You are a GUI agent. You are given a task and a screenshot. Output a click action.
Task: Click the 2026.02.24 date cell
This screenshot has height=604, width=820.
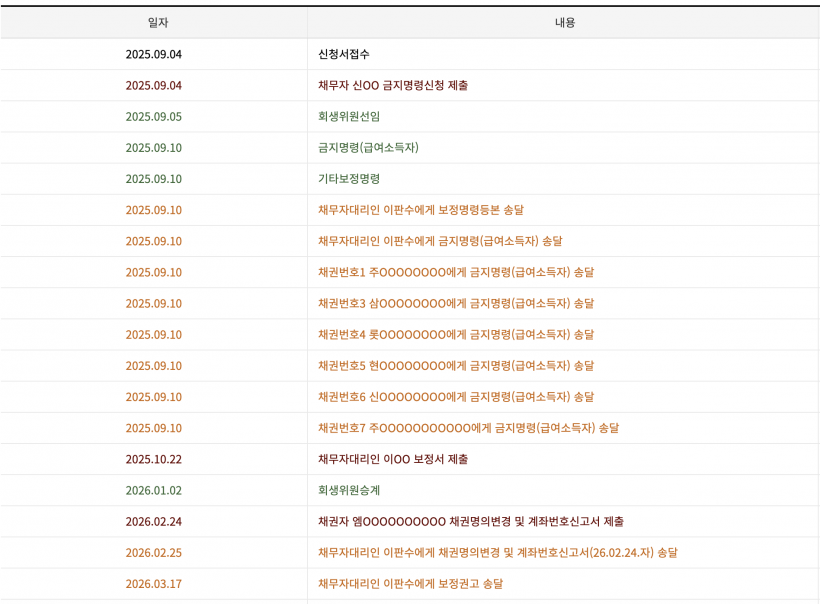pos(154,521)
